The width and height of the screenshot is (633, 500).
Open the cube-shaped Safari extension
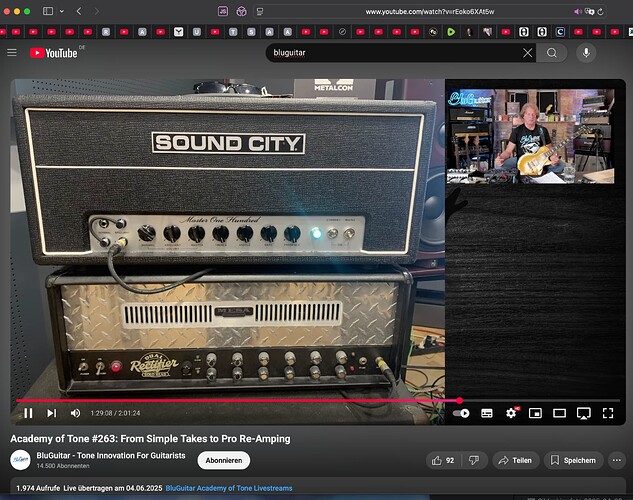pyautogui.click(x=241, y=11)
